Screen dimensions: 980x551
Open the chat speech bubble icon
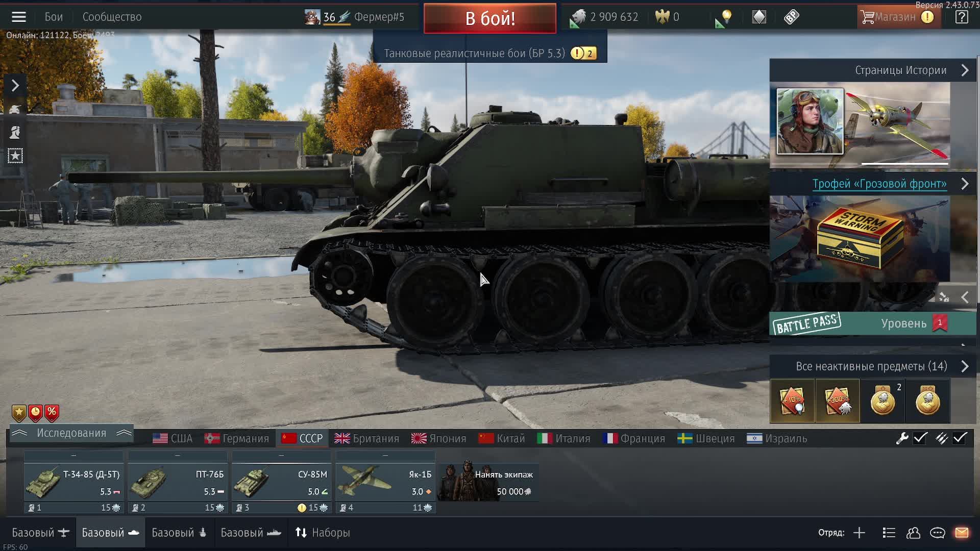(938, 533)
